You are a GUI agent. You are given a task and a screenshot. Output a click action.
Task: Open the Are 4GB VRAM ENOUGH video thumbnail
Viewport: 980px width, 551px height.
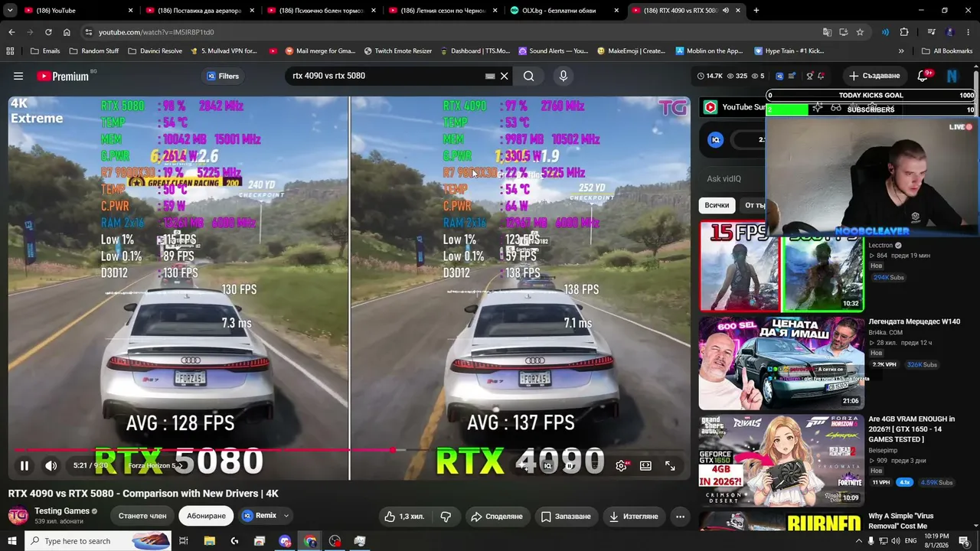781,460
